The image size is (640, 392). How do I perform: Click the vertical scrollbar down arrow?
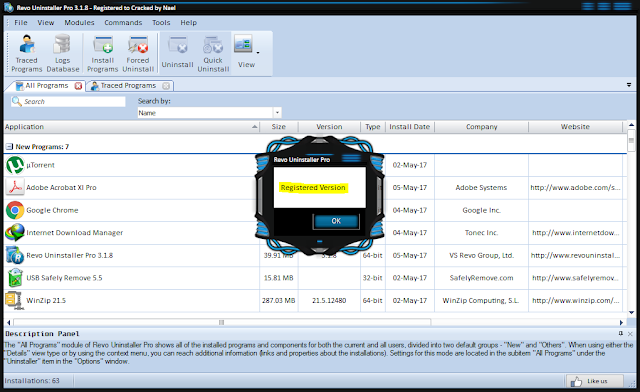click(631, 313)
